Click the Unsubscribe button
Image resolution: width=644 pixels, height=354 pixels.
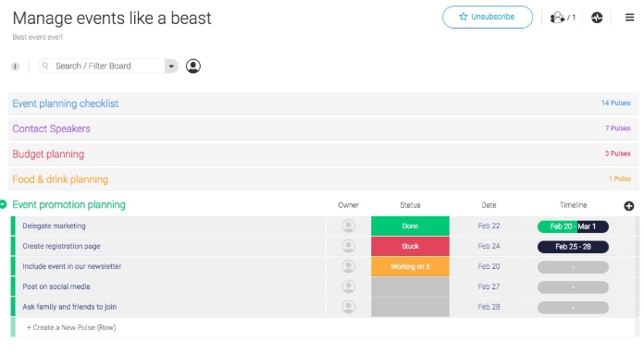coord(488,18)
